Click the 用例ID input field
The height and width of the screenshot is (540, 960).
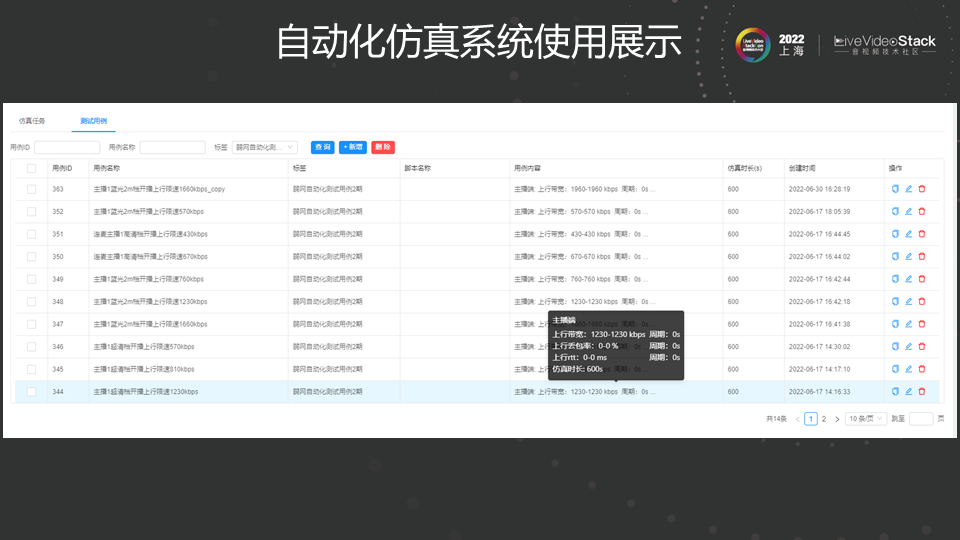(67, 147)
